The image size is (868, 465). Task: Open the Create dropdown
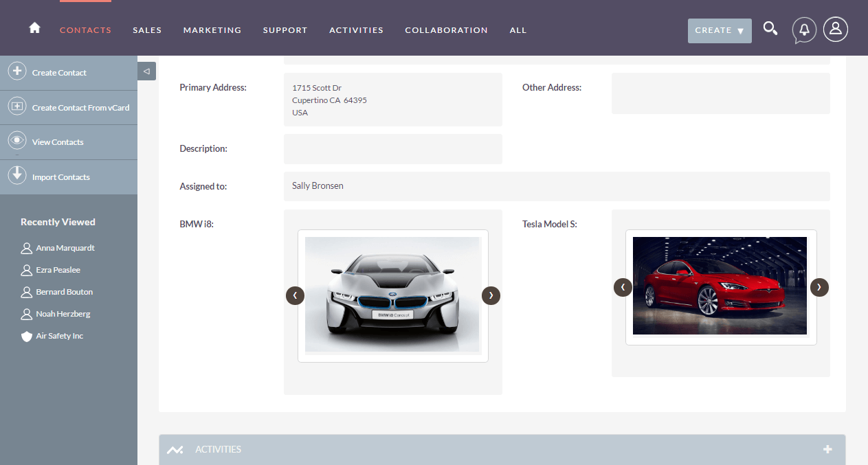pos(720,30)
